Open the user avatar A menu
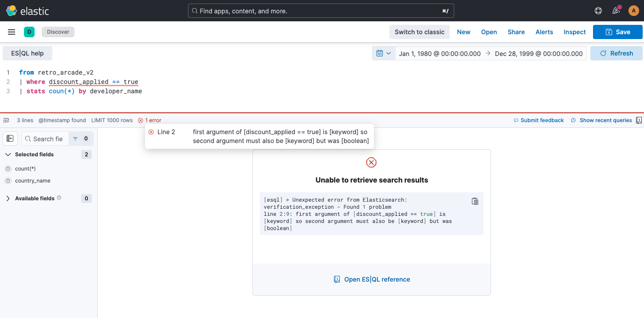The width and height of the screenshot is (644, 318). [634, 11]
